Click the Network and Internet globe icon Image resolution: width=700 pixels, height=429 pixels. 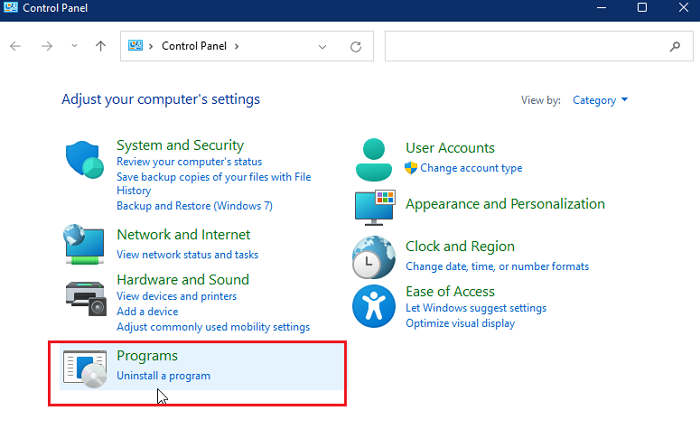(x=85, y=243)
